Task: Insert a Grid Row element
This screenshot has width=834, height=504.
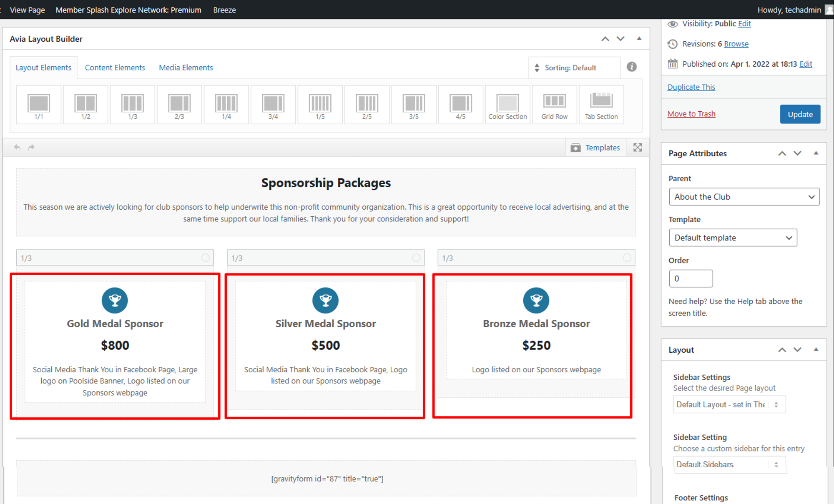Action: pyautogui.click(x=554, y=105)
